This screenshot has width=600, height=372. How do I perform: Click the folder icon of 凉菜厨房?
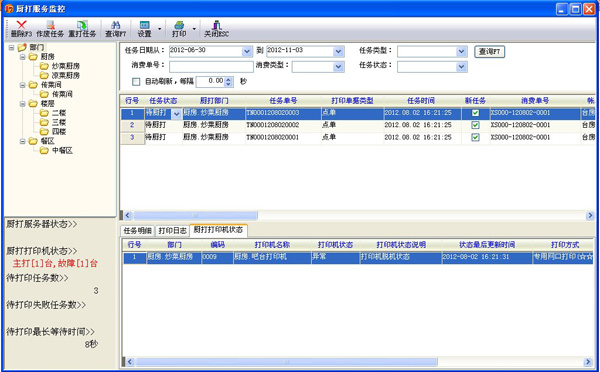click(44, 75)
